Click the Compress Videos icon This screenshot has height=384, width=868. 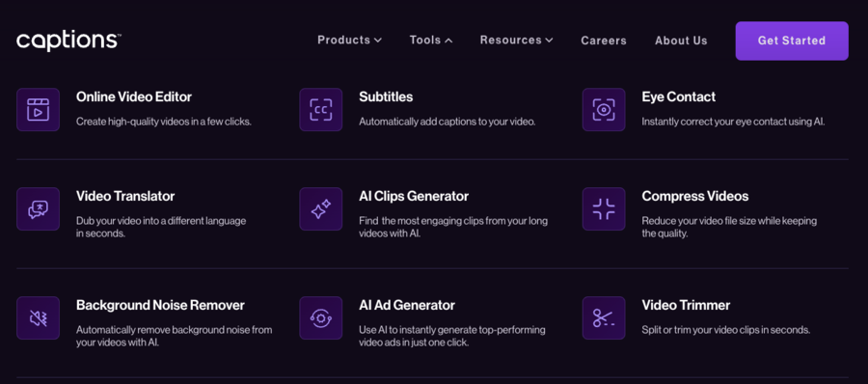(604, 209)
